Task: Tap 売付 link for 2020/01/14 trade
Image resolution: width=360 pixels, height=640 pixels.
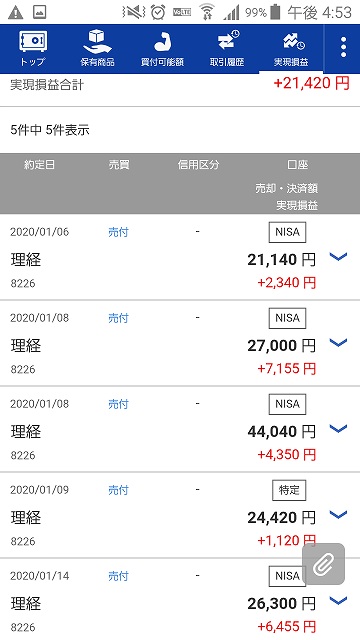Action: pyautogui.click(x=118, y=576)
